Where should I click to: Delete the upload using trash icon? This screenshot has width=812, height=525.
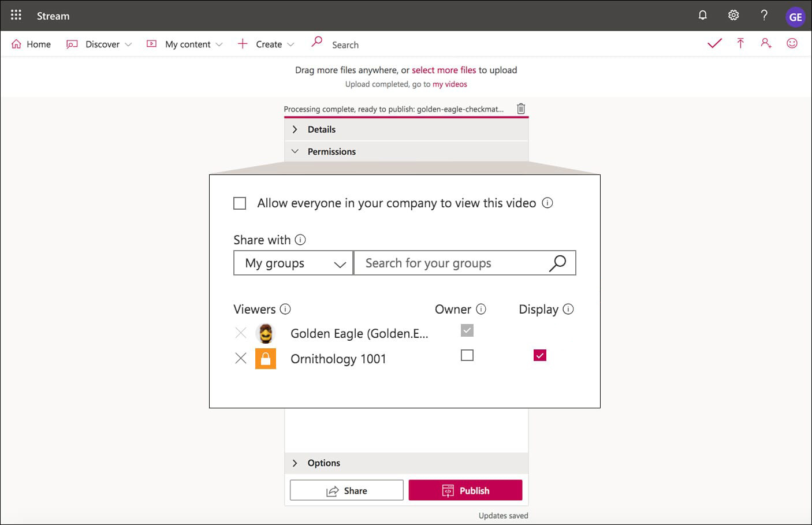click(x=521, y=109)
